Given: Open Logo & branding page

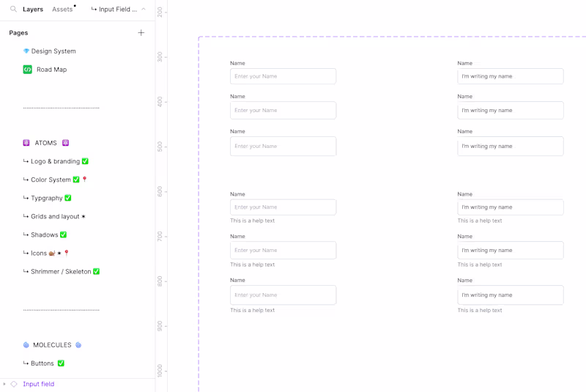Looking at the screenshot, I should coord(56,161).
